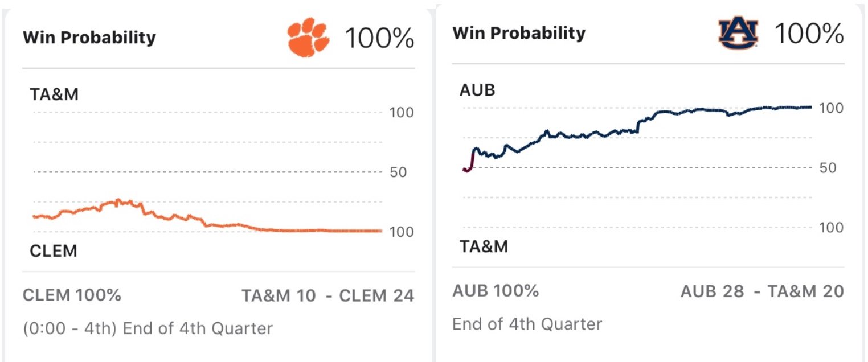Tap the CLEM team label below the chart
Image resolution: width=868 pixels, height=362 pixels.
pos(54,251)
